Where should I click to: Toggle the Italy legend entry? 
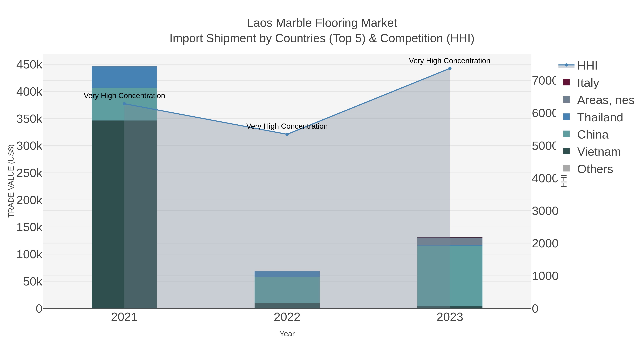pos(581,83)
